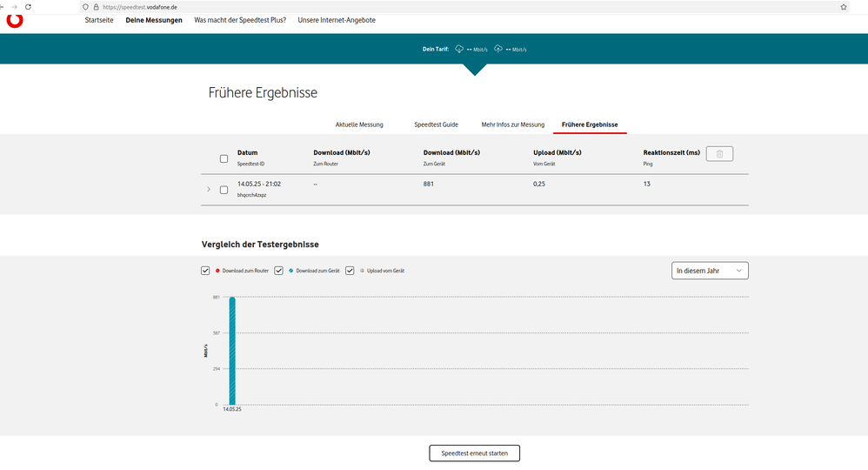Open Unsere Internet-Angebote link
Viewport: 868px width, 470px height.
(337, 20)
